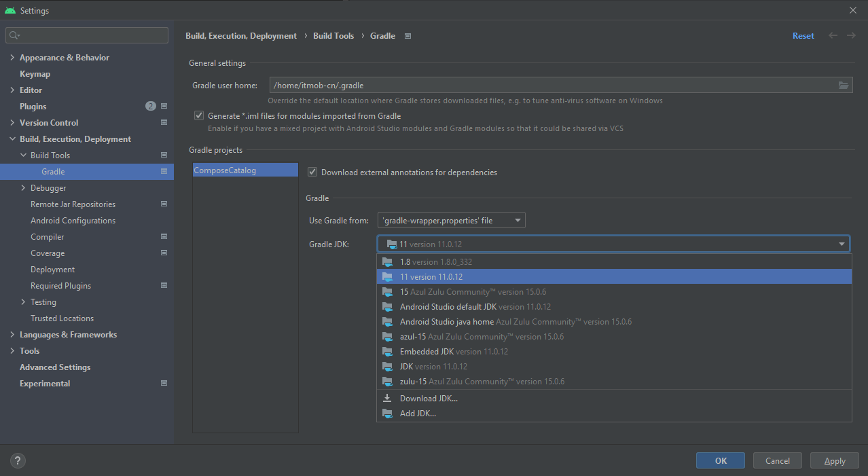The image size is (868, 476).
Task: Click the folder icon next to Add JDK
Action: pyautogui.click(x=387, y=414)
